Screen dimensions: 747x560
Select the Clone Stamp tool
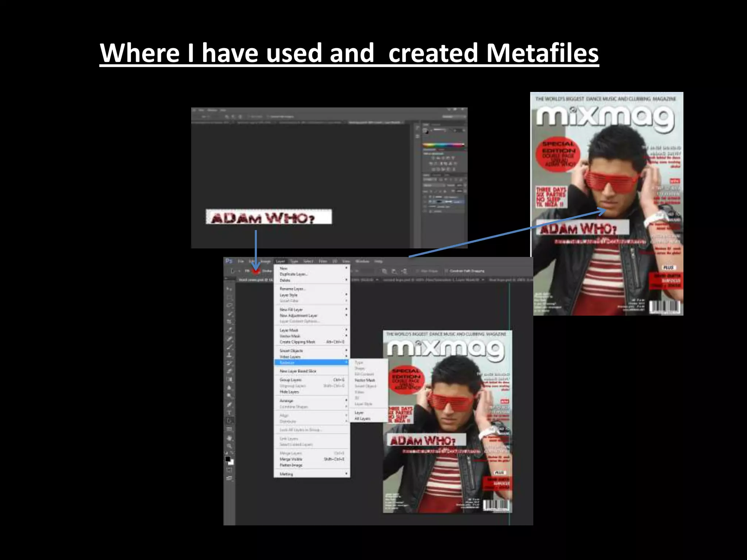pyautogui.click(x=229, y=355)
